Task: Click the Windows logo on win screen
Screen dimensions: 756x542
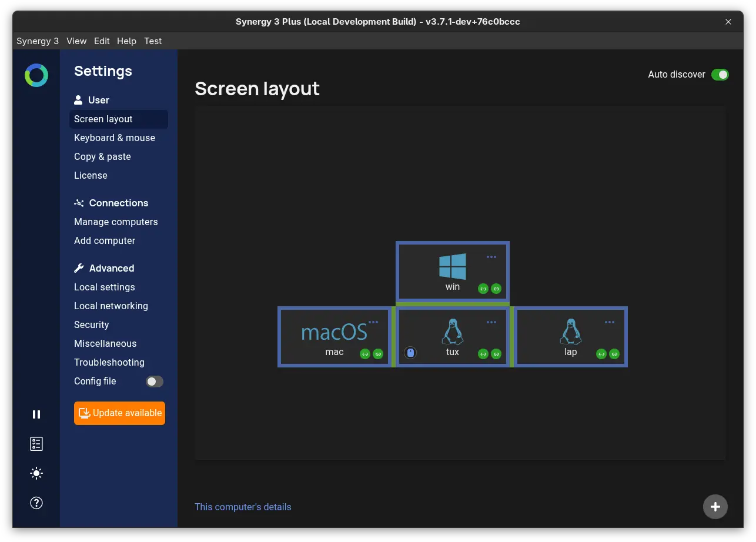Action: (453, 266)
